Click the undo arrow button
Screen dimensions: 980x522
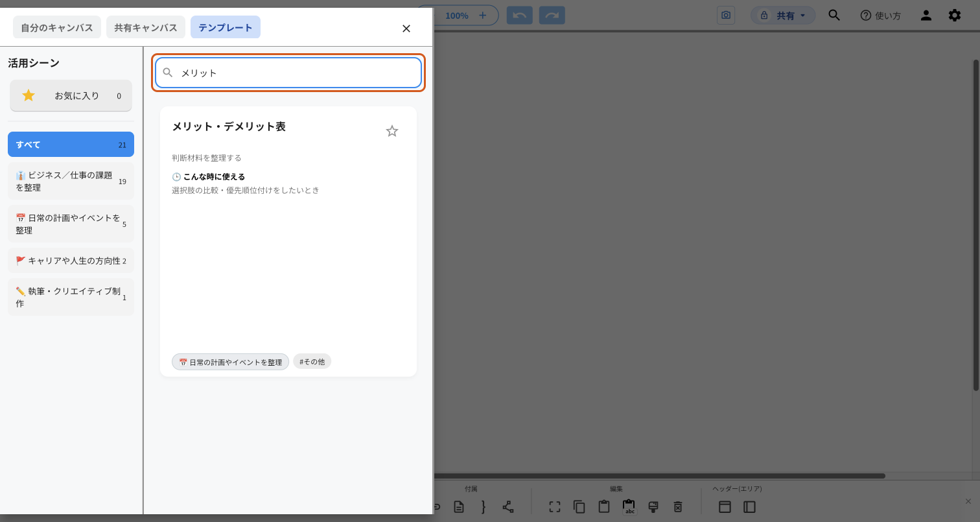point(520,16)
